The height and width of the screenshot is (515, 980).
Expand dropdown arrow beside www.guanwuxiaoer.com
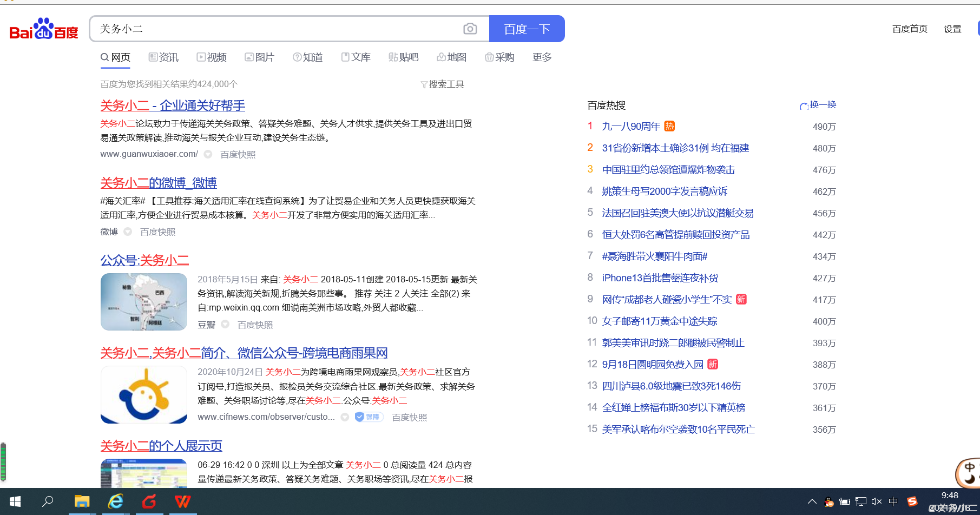coord(208,155)
